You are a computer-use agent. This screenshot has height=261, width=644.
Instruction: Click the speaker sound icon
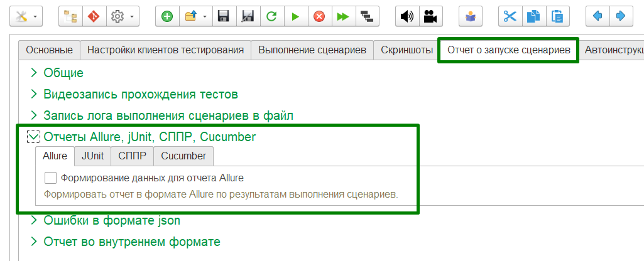407,16
